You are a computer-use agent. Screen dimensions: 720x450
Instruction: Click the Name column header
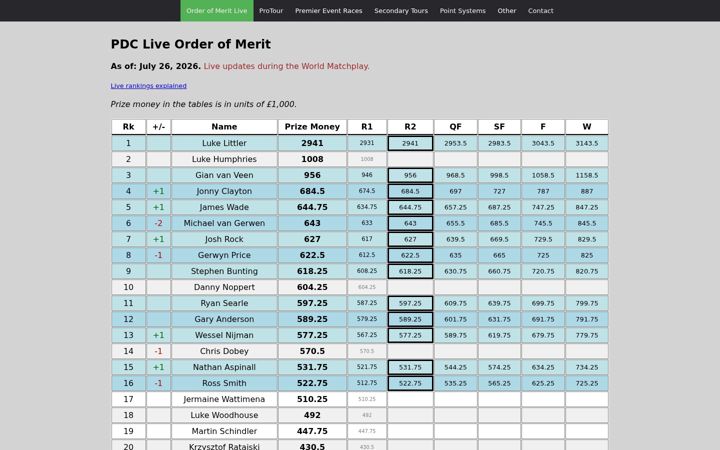(224, 127)
